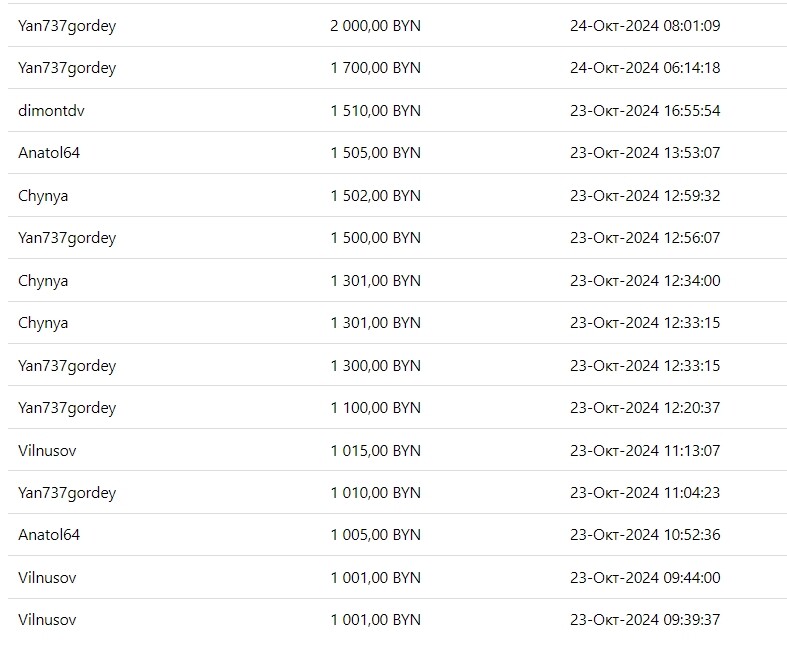
Task: Click timestamp 24-Окт-2024 08:01:09
Action: [645, 26]
